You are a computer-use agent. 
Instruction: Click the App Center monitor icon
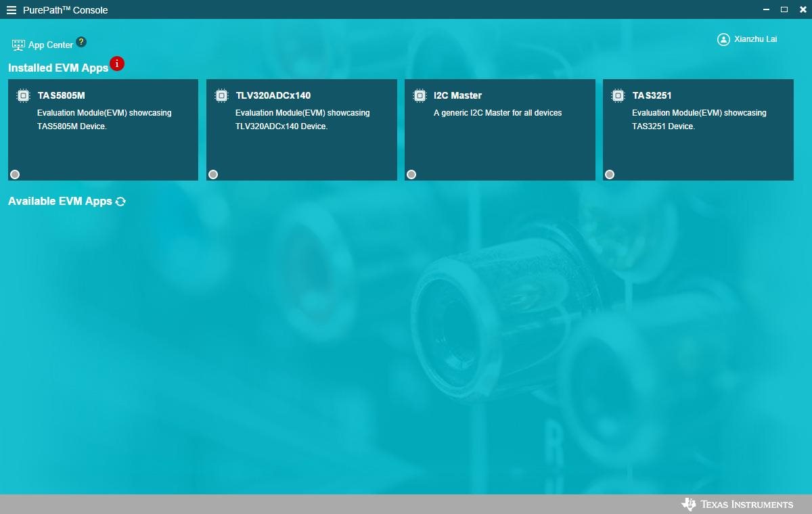tap(18, 45)
